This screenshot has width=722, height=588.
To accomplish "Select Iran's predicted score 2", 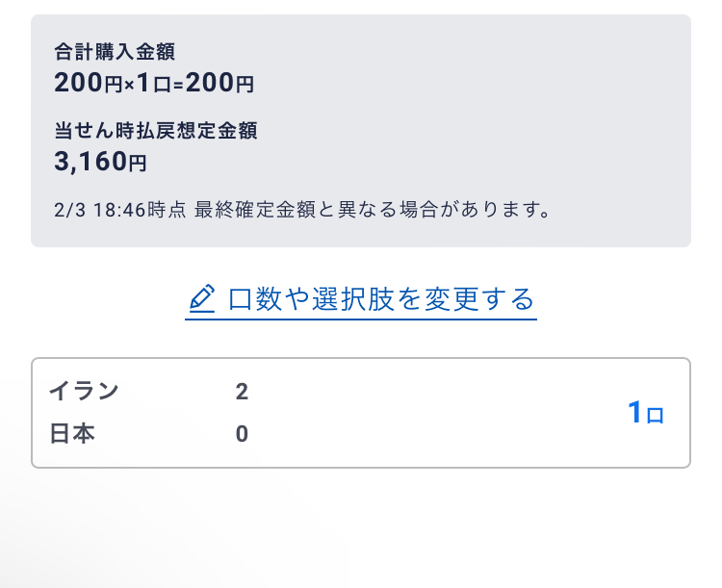I will click(242, 392).
